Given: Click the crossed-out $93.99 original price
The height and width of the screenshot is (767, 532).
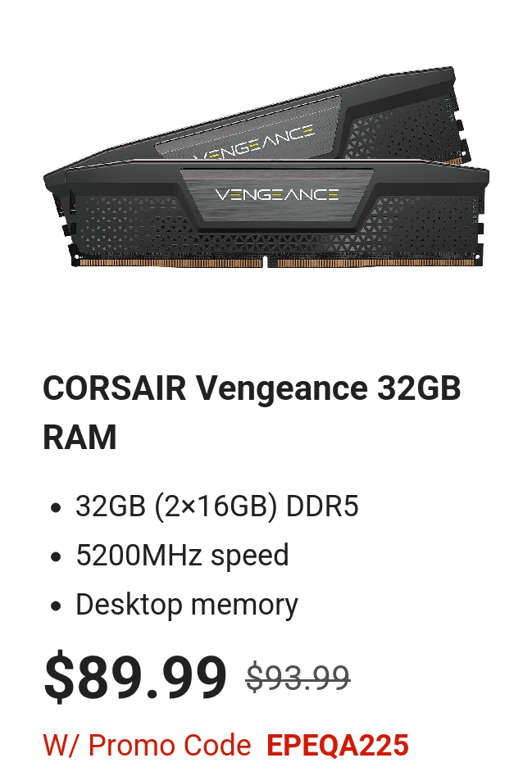Looking at the screenshot, I should click(x=298, y=678).
